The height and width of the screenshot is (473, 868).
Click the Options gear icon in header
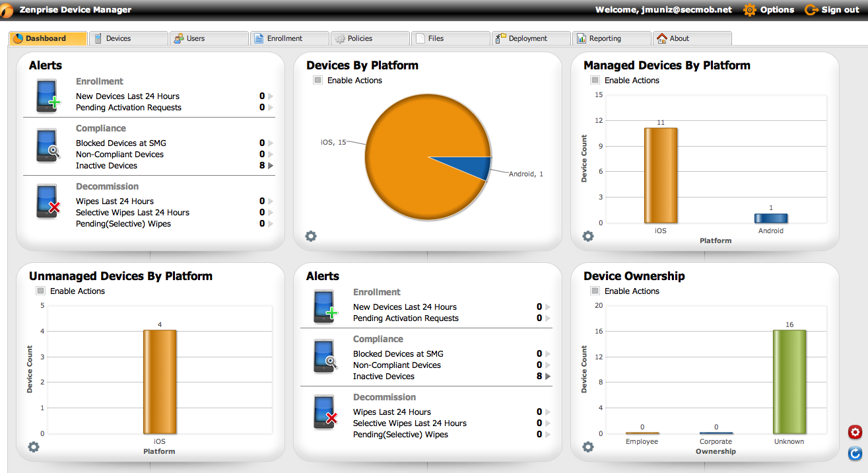pyautogui.click(x=749, y=10)
